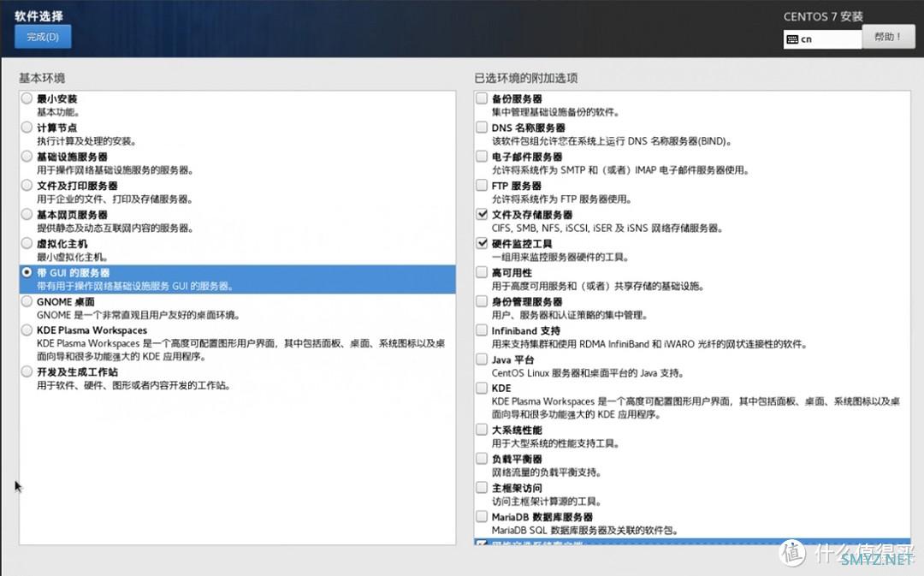This screenshot has height=576, width=924.
Task: Choose 基础设施服务器 radio option
Action: coord(27,157)
